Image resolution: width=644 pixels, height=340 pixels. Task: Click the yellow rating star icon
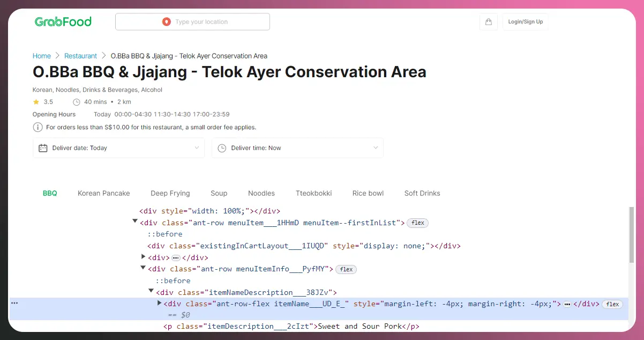[36, 102]
